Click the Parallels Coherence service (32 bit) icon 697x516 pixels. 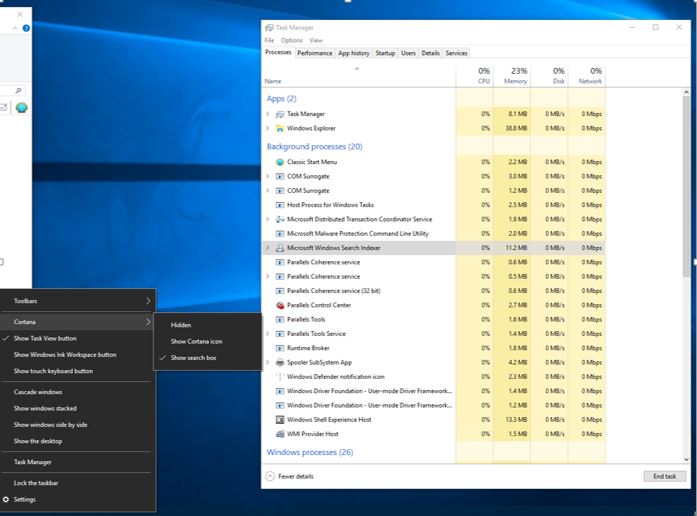coord(280,291)
